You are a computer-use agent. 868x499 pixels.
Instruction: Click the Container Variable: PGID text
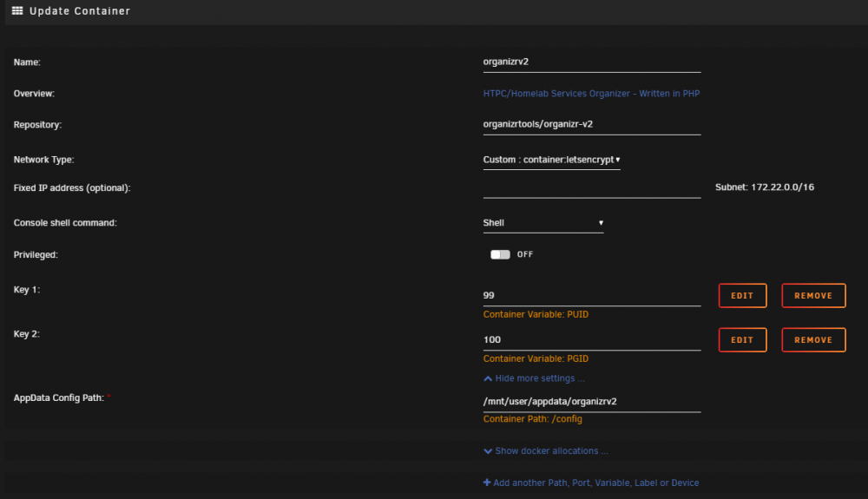tap(536, 358)
